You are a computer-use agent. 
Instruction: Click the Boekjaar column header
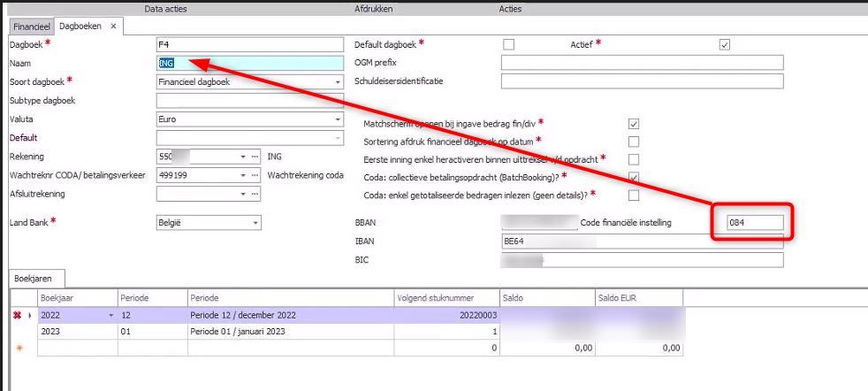[77, 298]
